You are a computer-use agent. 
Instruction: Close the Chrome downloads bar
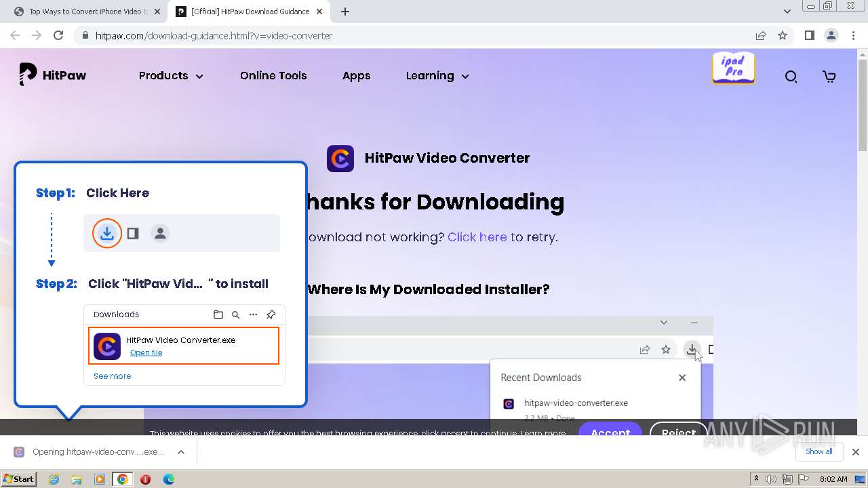click(855, 452)
